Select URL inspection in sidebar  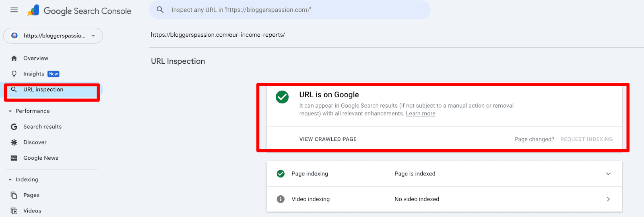43,90
